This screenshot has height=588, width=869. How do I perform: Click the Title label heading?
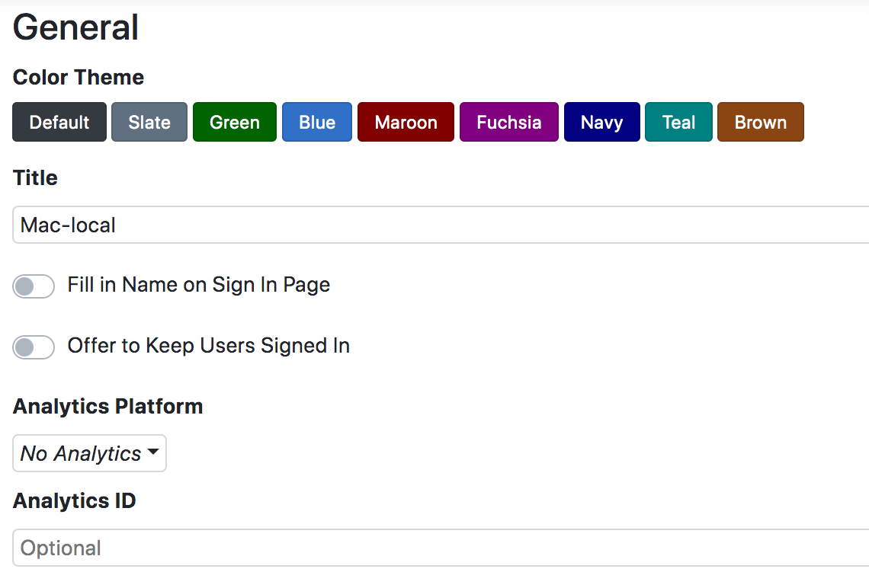pyautogui.click(x=35, y=177)
